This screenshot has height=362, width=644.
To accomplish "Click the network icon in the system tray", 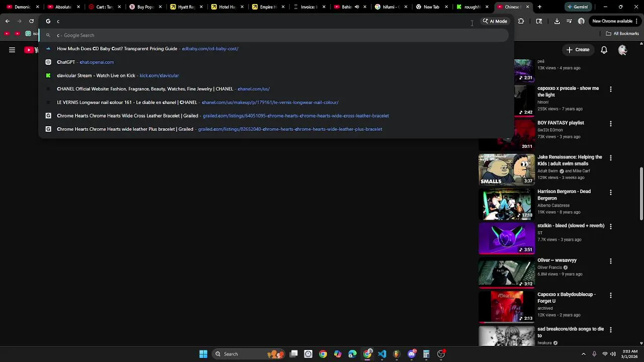I will click(x=605, y=354).
